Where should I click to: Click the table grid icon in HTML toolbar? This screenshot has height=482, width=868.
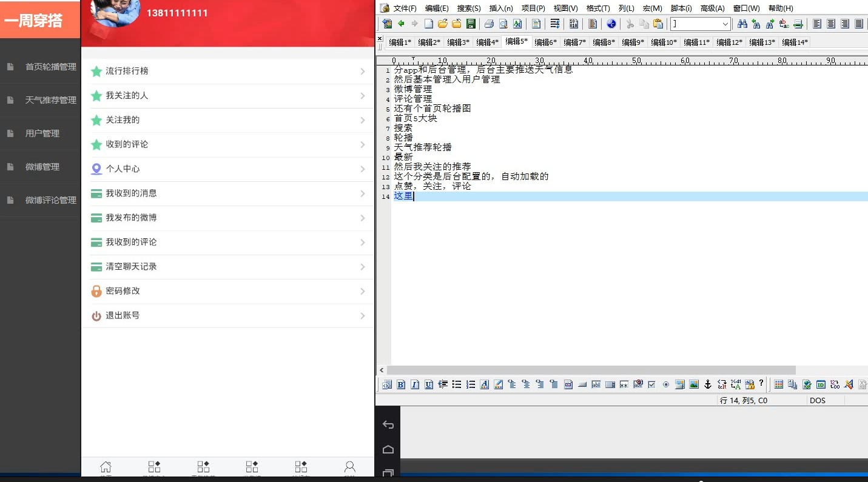(x=779, y=384)
